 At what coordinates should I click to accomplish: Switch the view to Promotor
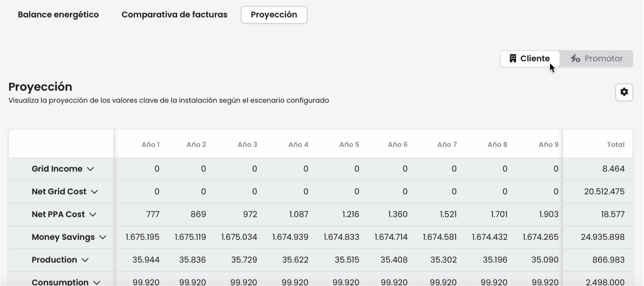(596, 59)
